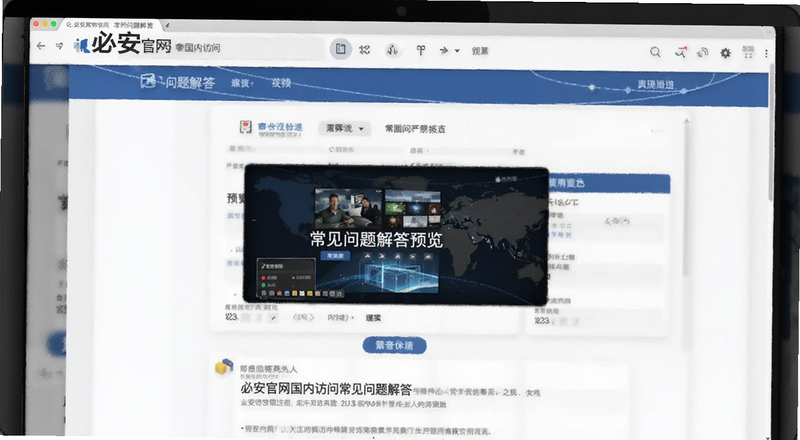Image resolution: width=800 pixels, height=440 pixels.
Task: Click the angle-bracket pagination control below the preview
Action: [303, 317]
